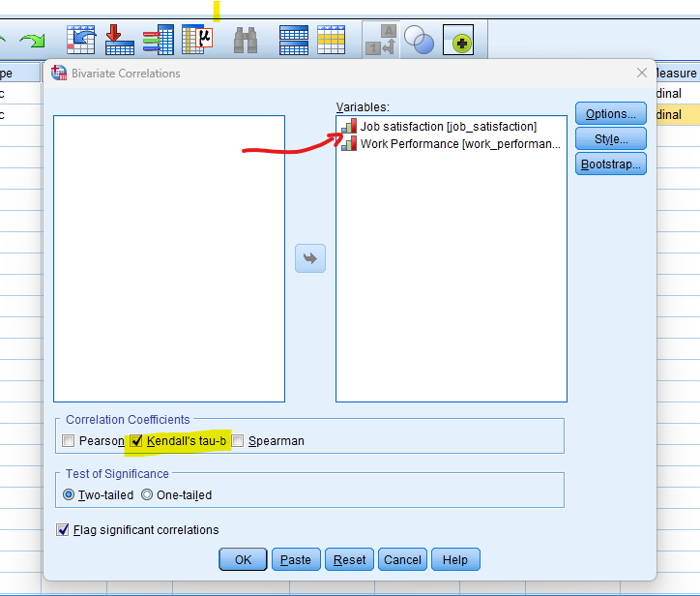The height and width of the screenshot is (596, 700).
Task: Select Job satisfaction in Variables list
Action: pos(449,127)
